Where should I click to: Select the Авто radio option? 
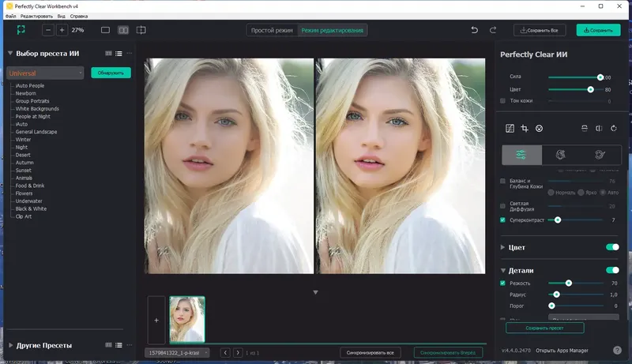click(x=603, y=193)
